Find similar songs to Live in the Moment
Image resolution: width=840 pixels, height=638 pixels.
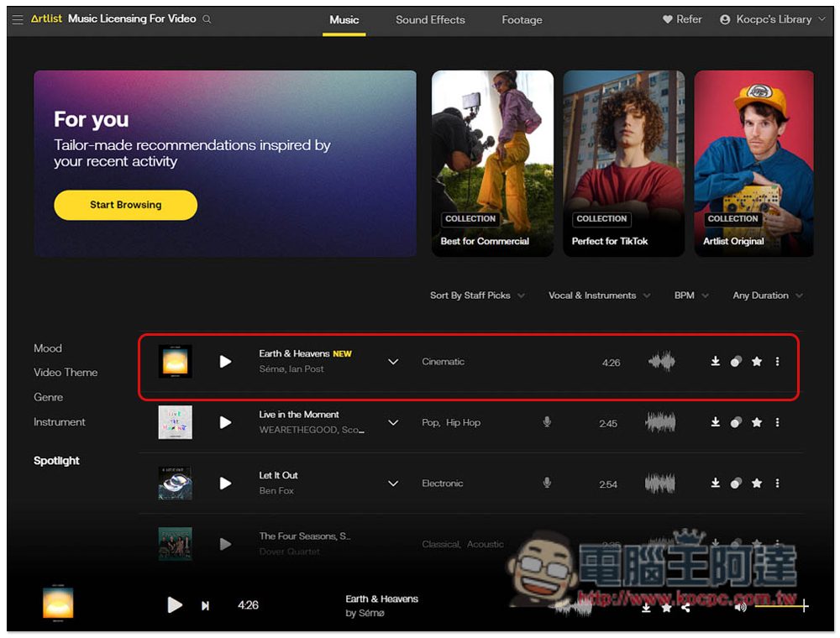736,423
